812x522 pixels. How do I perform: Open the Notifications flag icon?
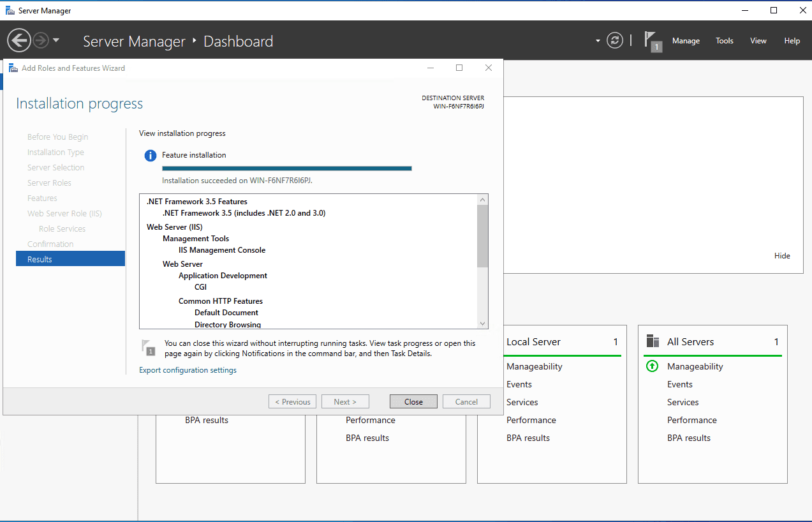click(x=652, y=41)
